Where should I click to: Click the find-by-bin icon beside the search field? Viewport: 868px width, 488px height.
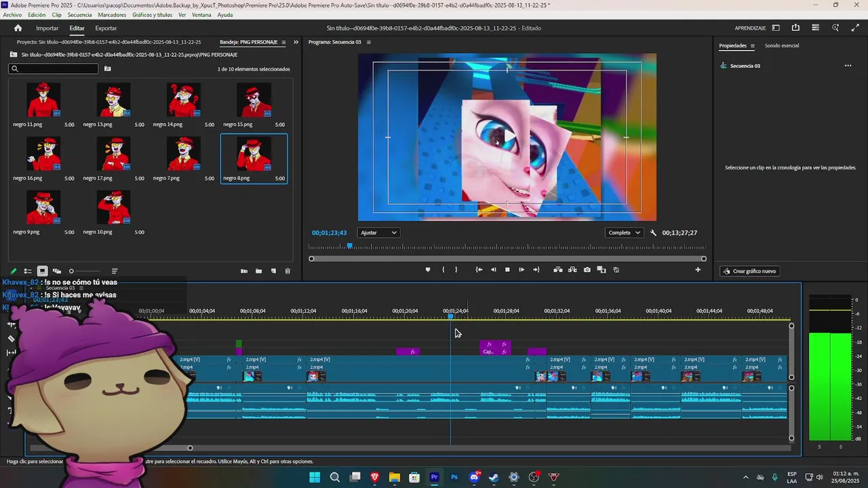(107, 68)
